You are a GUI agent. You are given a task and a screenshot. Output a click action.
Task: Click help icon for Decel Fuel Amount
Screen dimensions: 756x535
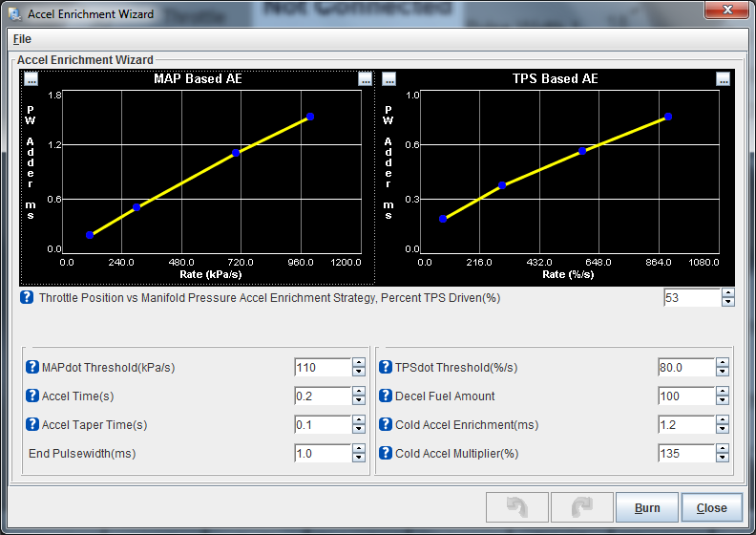[x=386, y=396]
